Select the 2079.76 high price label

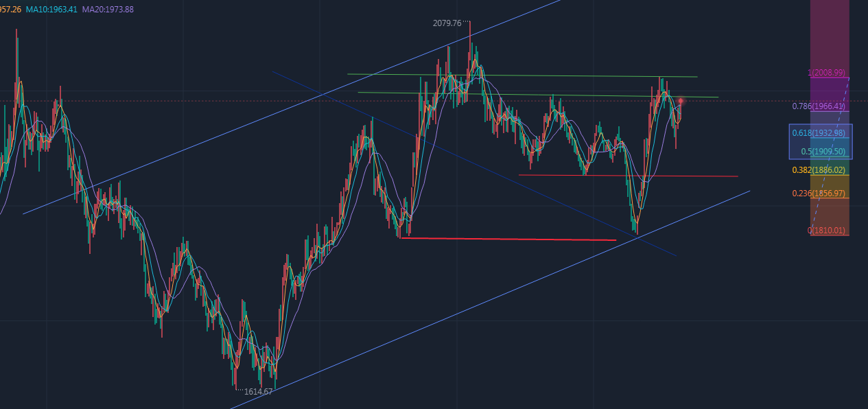447,23
